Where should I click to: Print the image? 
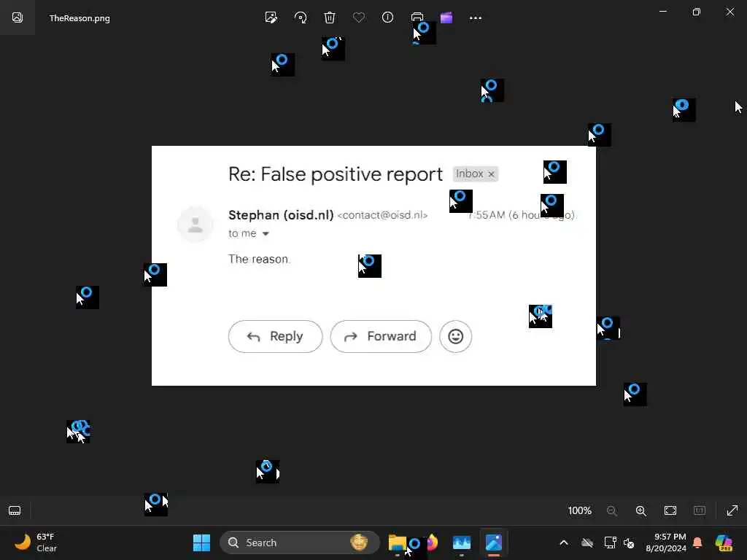pos(417,17)
